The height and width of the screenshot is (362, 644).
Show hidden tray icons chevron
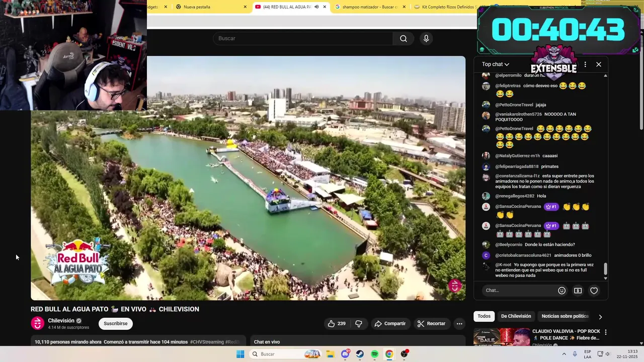[x=564, y=354]
